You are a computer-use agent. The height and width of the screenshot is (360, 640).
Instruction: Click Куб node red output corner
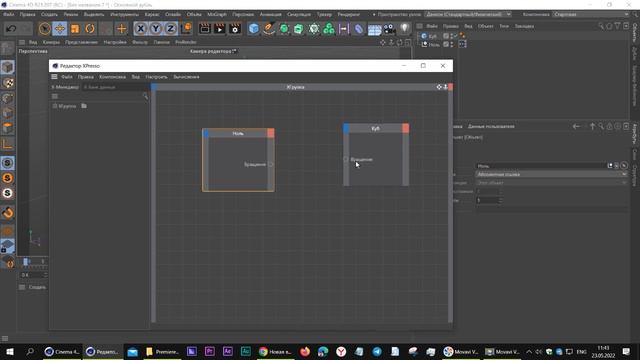click(x=405, y=128)
